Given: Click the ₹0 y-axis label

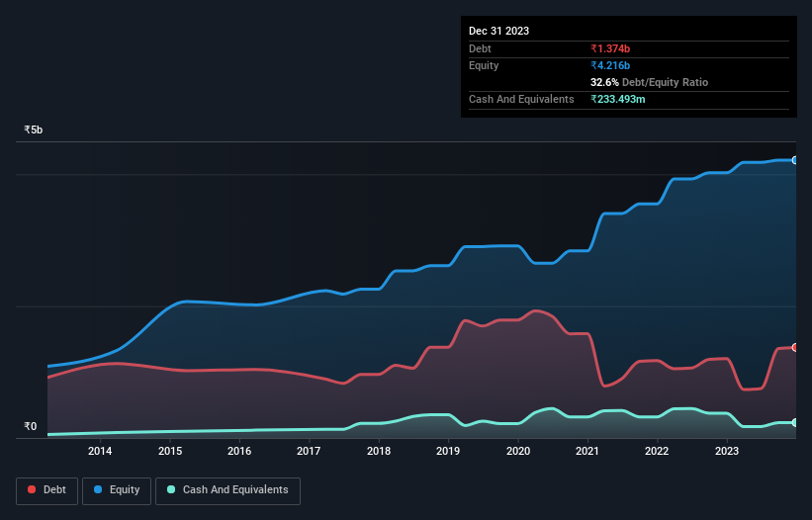Looking at the screenshot, I should click(x=31, y=426).
